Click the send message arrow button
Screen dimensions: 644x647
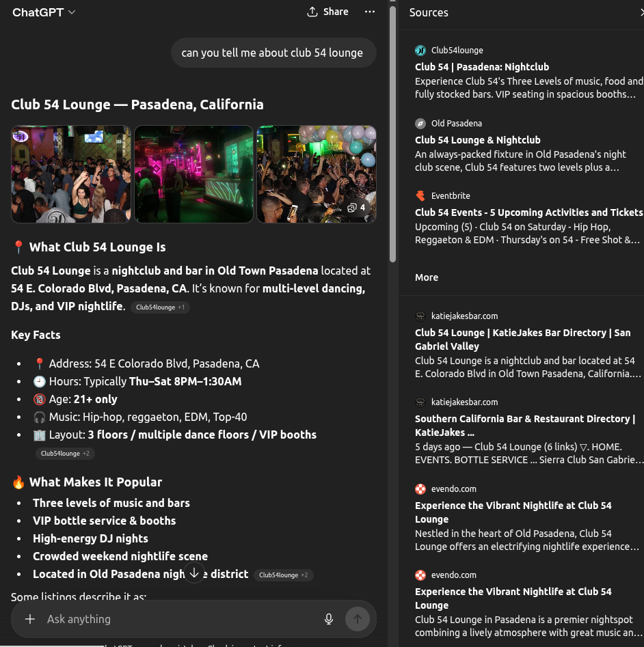358,619
